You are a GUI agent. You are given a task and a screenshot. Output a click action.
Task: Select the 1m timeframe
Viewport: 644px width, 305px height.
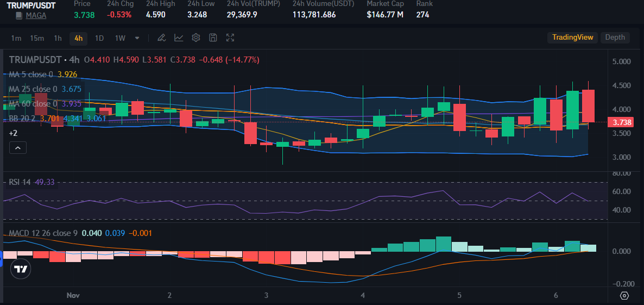(16, 38)
